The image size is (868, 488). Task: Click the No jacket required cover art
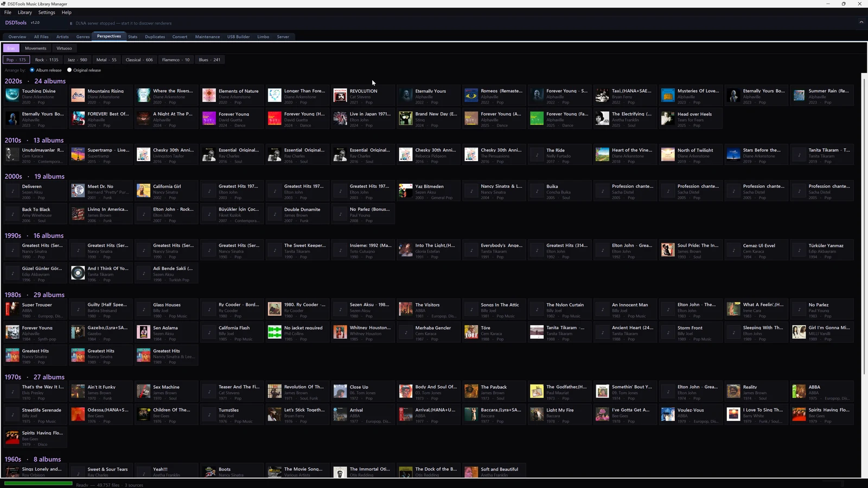click(x=275, y=332)
